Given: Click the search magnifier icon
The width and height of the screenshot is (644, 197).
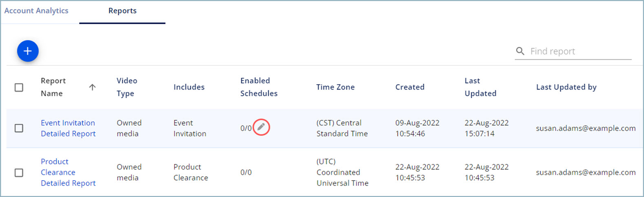Looking at the screenshot, I should pos(520,51).
